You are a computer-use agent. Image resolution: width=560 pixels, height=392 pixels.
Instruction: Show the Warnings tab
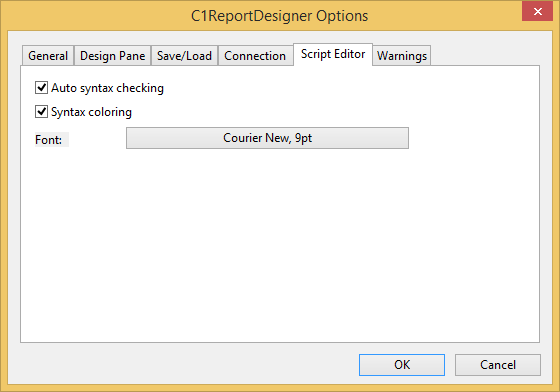402,56
